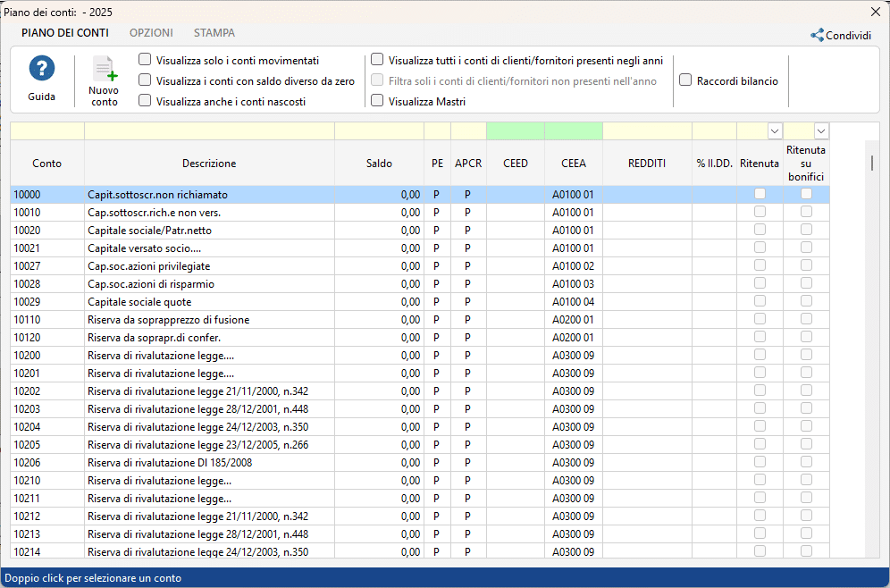Click the Nuovo conto document icon
The width and height of the screenshot is (890, 588).
tap(105, 70)
